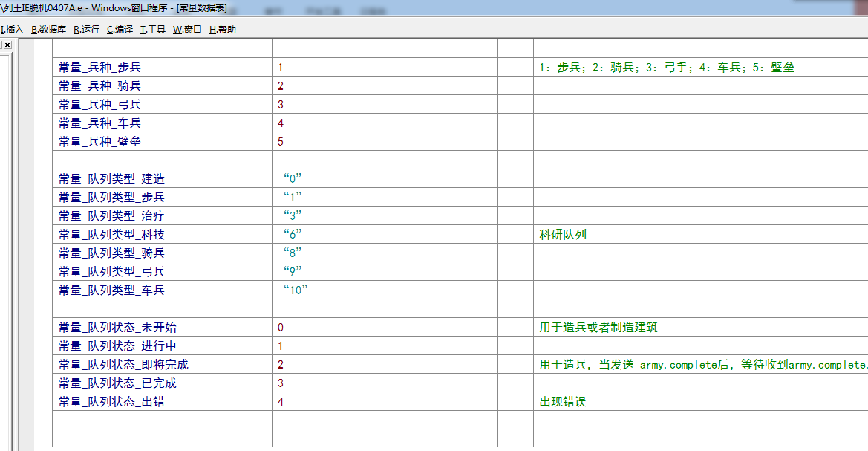868x451 pixels.
Task: Click the 用于造兵或者制造建筑 comment
Action: click(x=598, y=328)
